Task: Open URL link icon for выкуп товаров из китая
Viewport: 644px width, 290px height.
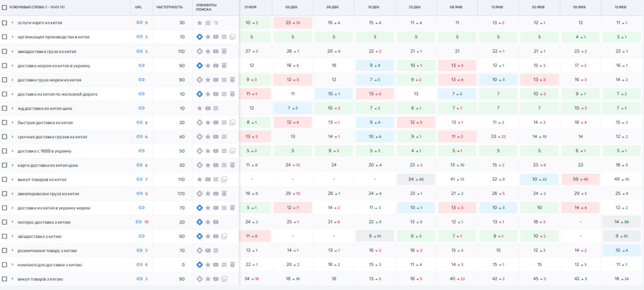Action: pyautogui.click(x=139, y=179)
